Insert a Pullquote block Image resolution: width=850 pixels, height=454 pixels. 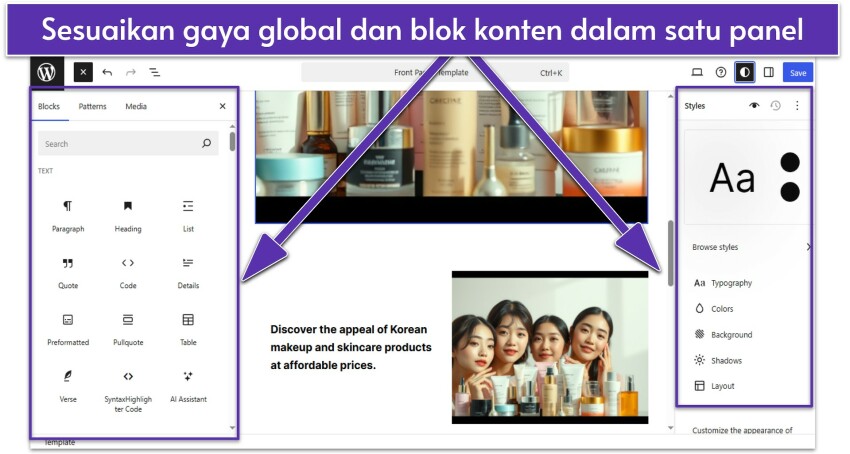click(128, 328)
